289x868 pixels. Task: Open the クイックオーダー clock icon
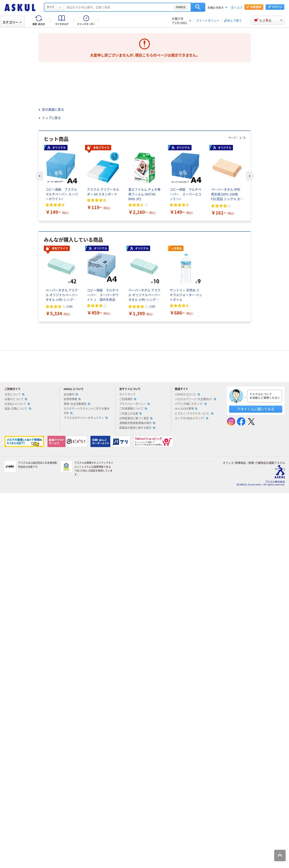coord(86,20)
